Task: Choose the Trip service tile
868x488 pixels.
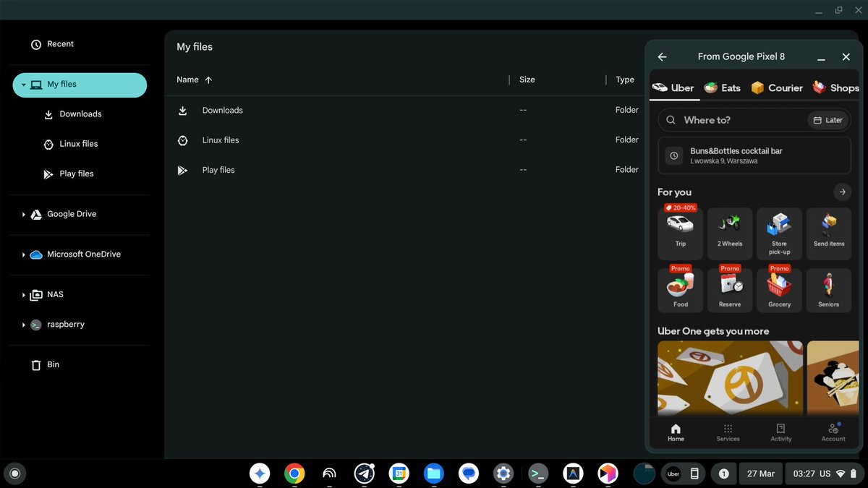Action: [x=680, y=234]
